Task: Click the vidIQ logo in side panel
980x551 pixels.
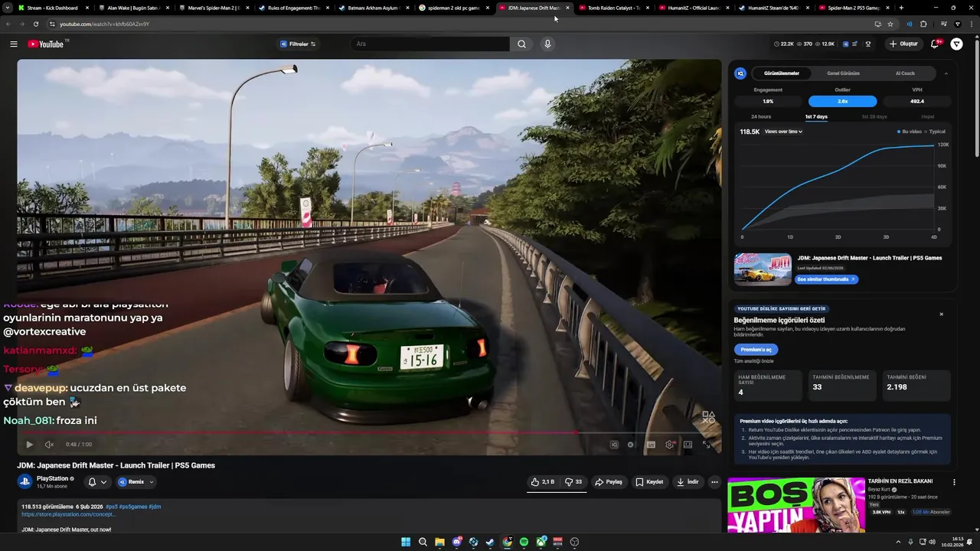Action: (x=740, y=73)
